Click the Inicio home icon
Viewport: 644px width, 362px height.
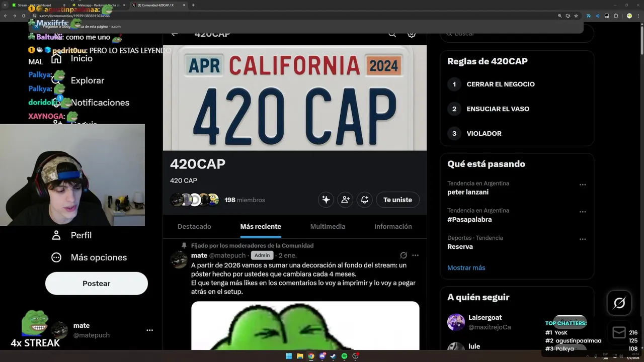point(56,58)
